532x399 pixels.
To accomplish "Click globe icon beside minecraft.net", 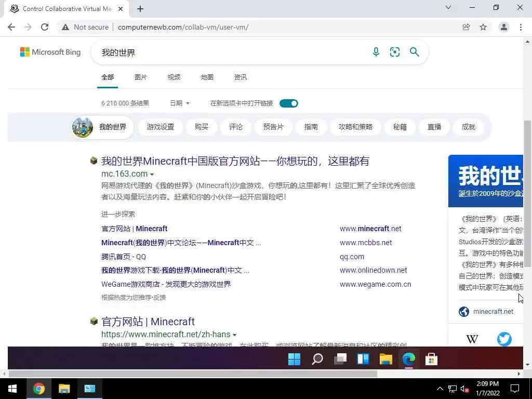I will [464, 312].
